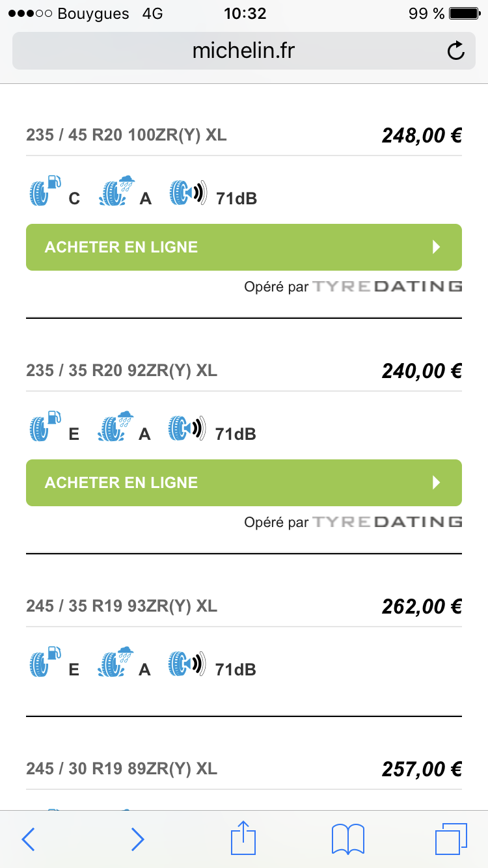Show open tabs with the tabs icon
The height and width of the screenshot is (868, 488).
coord(451,839)
